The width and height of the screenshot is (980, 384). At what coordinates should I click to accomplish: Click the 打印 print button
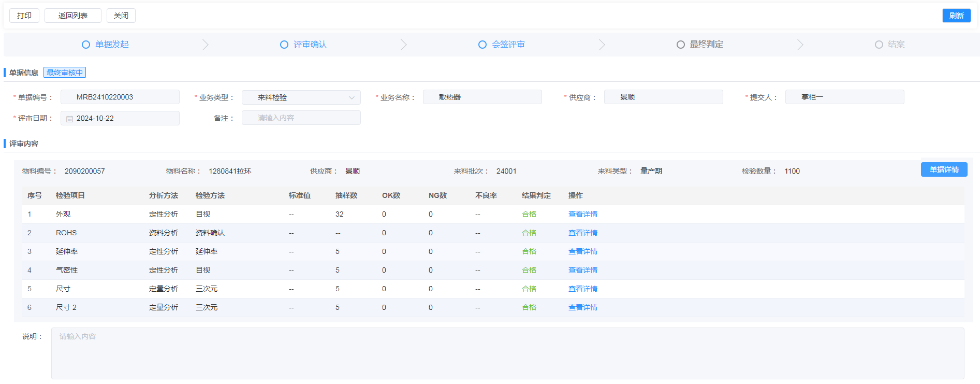[24, 16]
